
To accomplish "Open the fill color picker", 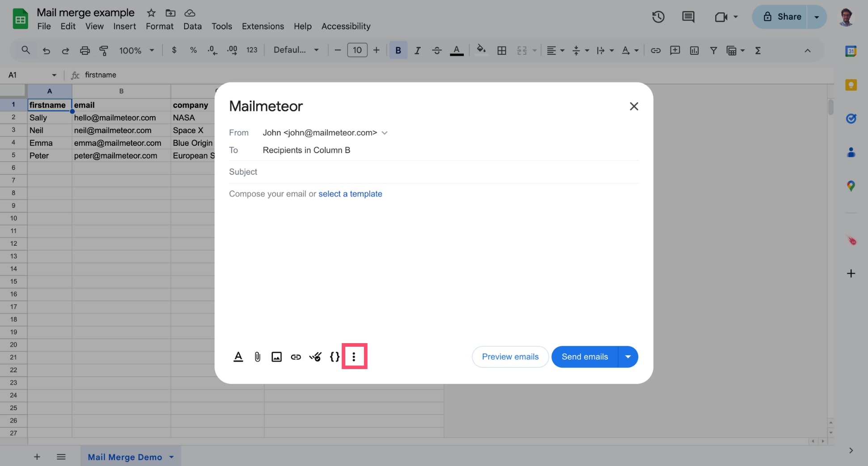I will [x=481, y=50].
